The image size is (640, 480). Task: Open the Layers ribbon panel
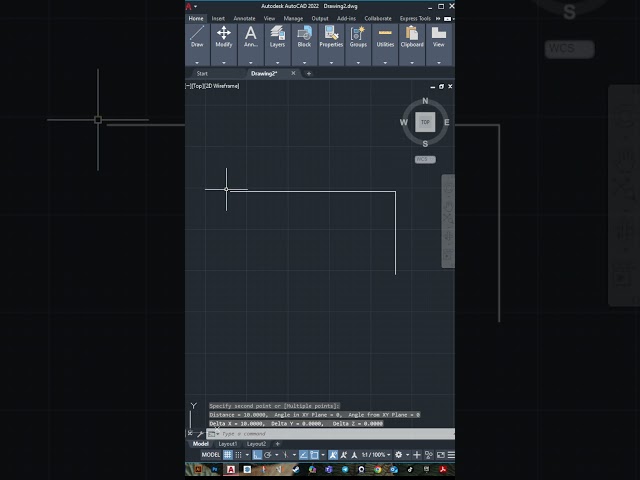click(x=277, y=44)
